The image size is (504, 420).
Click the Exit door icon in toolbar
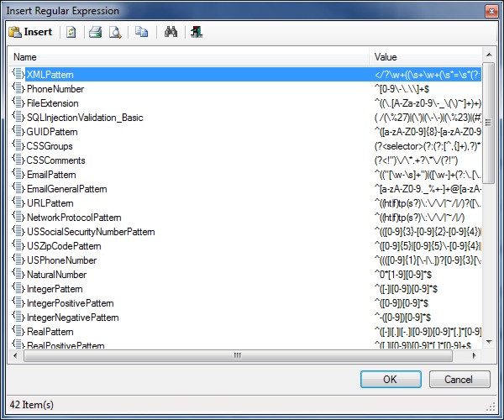point(195,32)
